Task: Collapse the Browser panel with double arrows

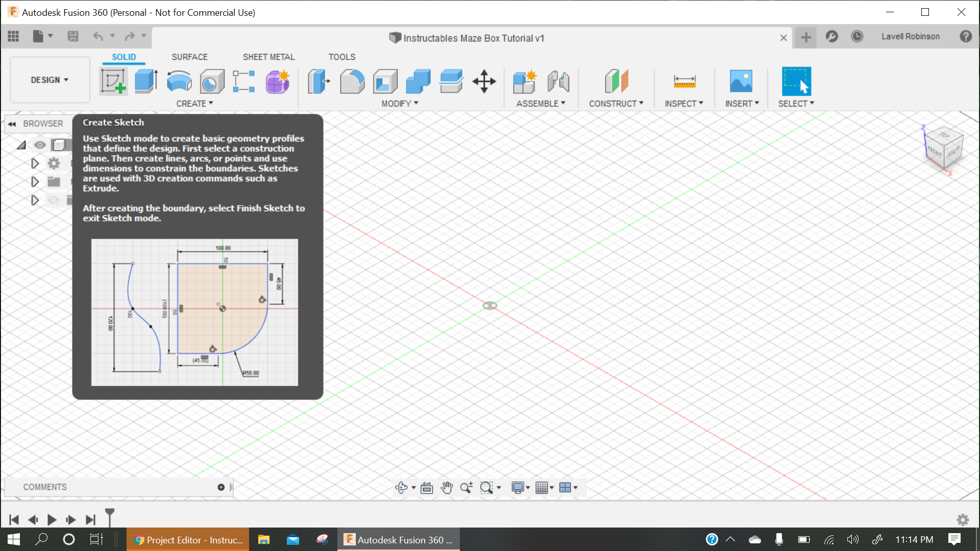Action: pos(12,124)
